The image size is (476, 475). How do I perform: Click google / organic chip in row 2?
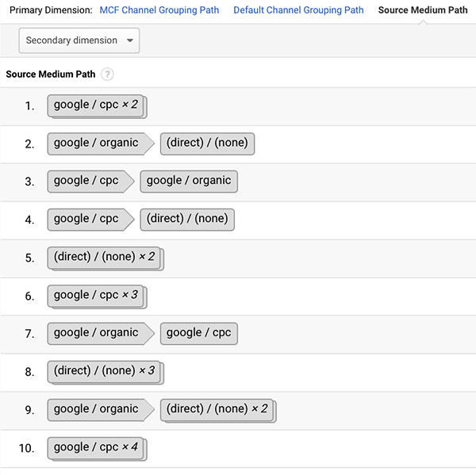point(96,144)
